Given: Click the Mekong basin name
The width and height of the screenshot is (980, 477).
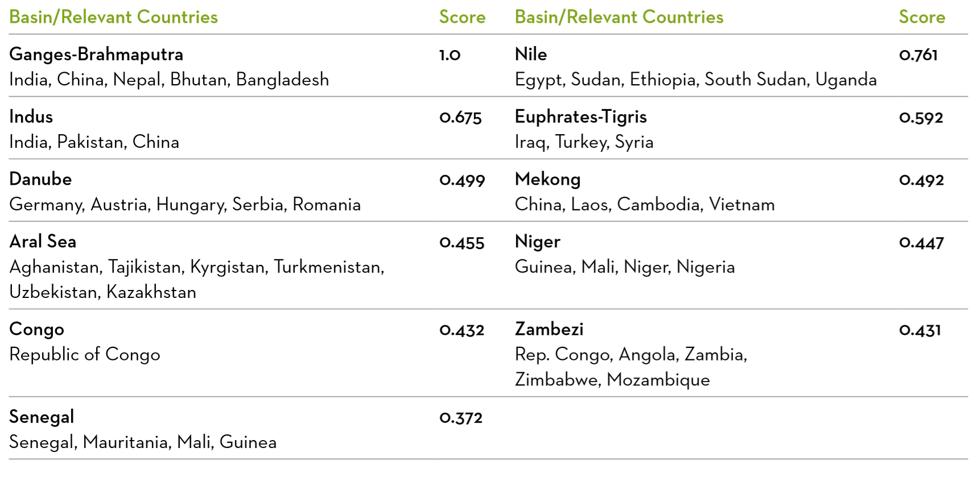Looking at the screenshot, I should tap(547, 180).
